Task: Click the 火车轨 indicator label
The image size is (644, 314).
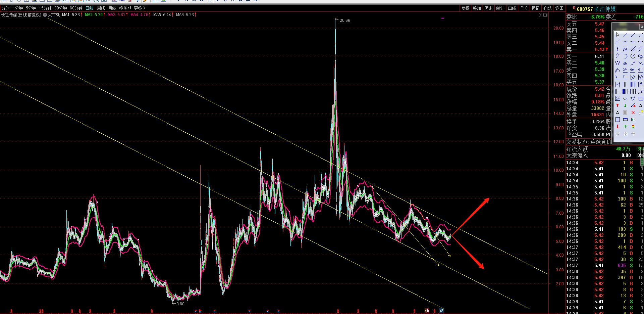Action: 54,15
